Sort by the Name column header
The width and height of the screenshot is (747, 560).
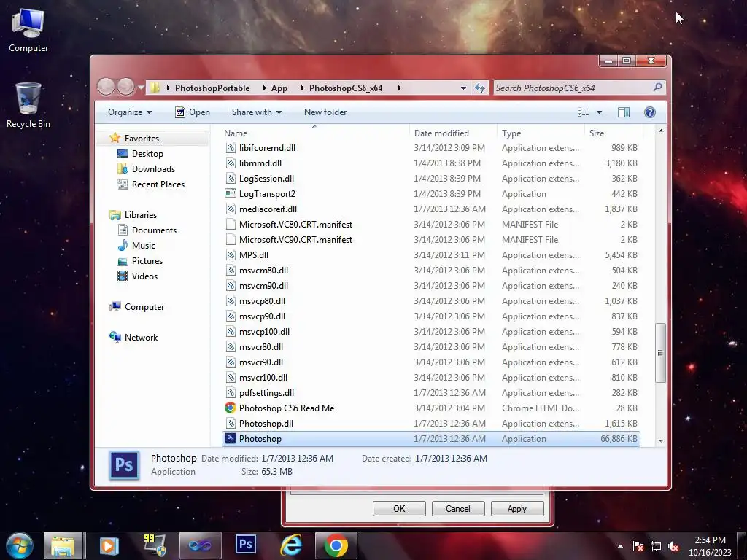[x=314, y=133]
